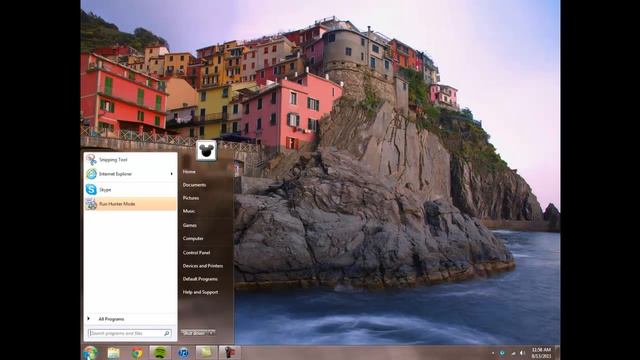The image size is (640, 360).
Task: Show hidden system tray icons arrow
Action: pyautogui.click(x=493, y=353)
